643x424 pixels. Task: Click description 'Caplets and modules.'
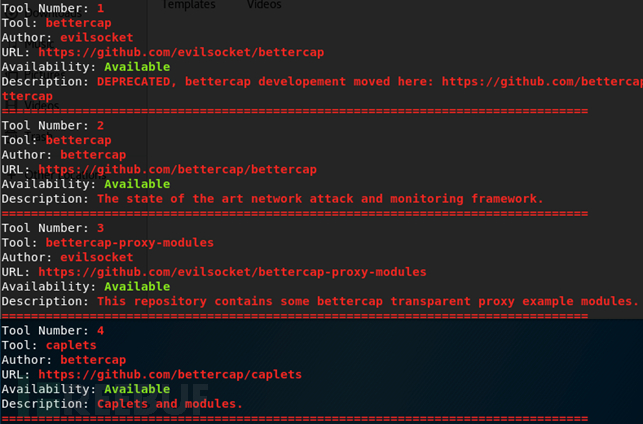170,404
